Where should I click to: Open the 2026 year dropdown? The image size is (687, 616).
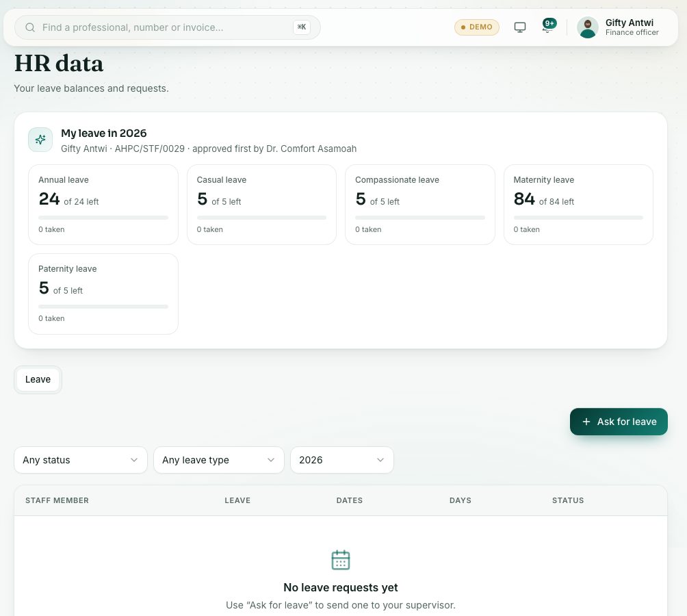click(x=341, y=460)
